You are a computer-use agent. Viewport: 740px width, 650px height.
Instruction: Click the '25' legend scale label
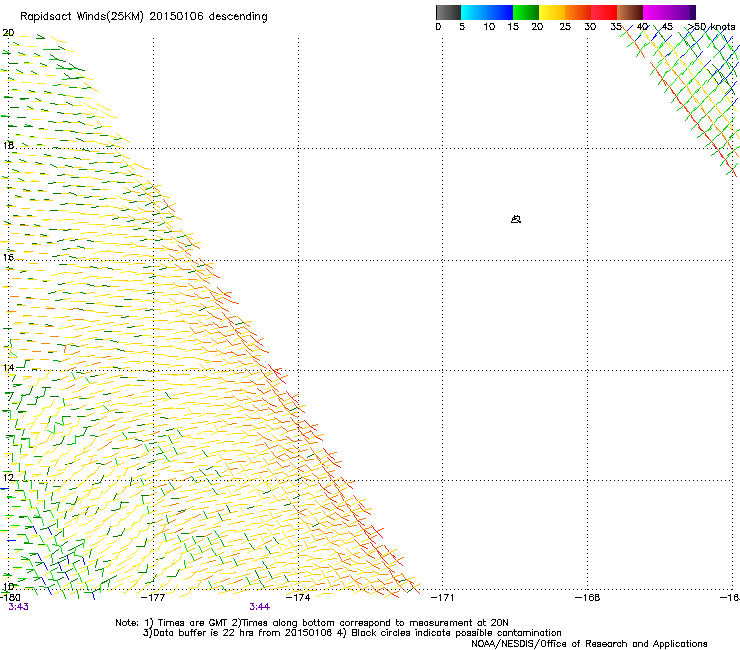tap(565, 27)
